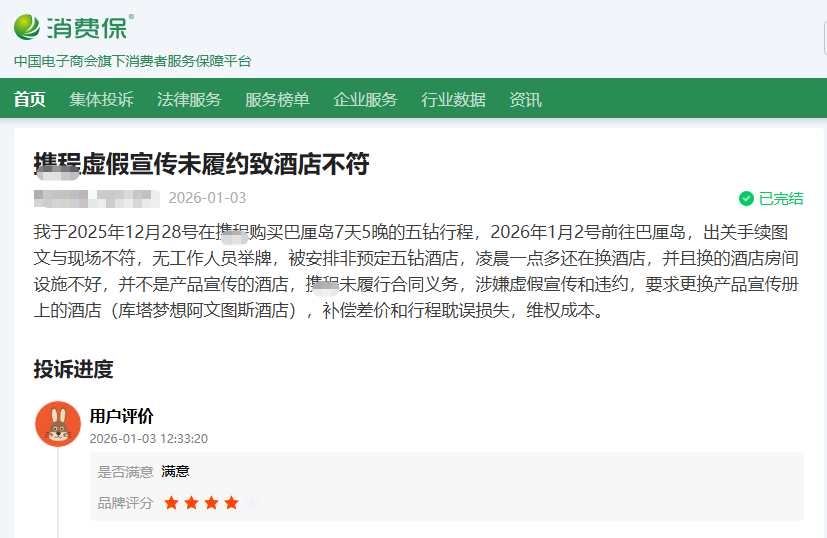Open the rabbit avatar profile picture
The height and width of the screenshot is (538, 827).
(x=58, y=424)
